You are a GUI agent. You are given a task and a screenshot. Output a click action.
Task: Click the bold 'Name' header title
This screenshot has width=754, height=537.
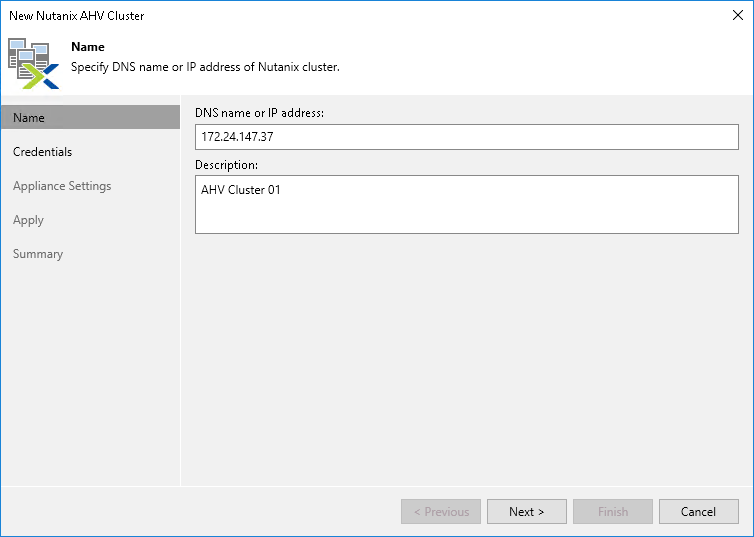88,47
